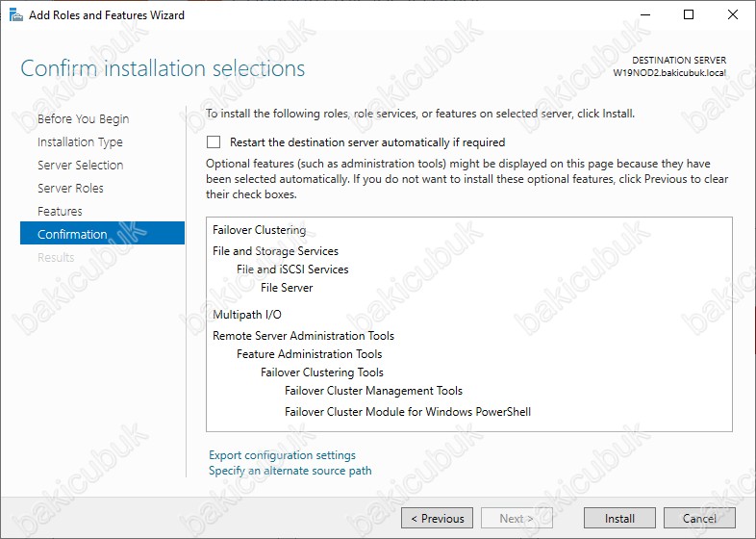
Task: Go back with the Previous button
Action: [x=437, y=518]
